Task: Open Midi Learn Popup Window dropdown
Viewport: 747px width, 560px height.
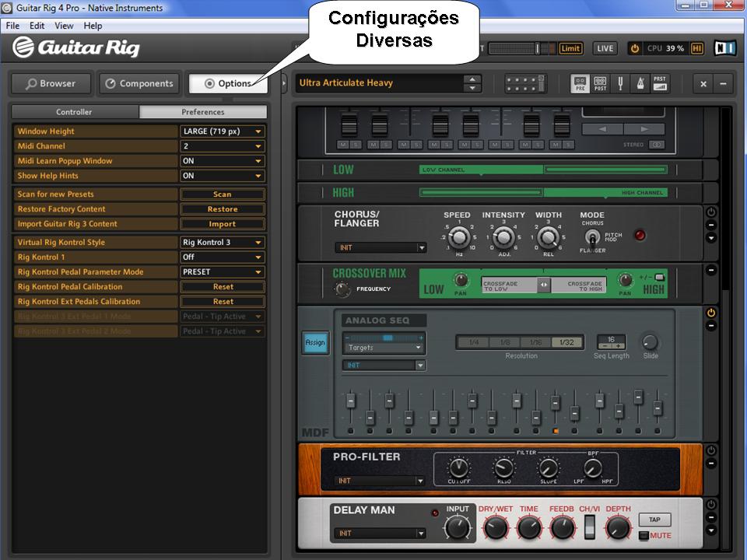Action: pos(222,161)
